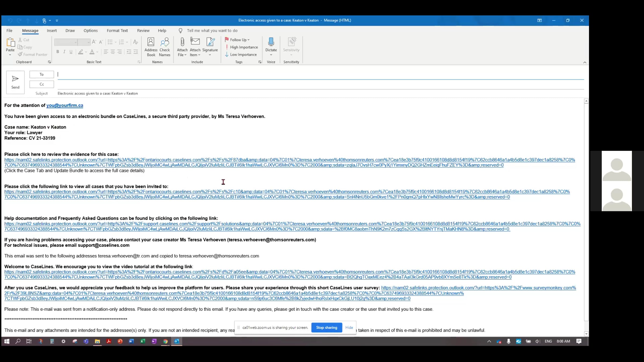The width and height of the screenshot is (644, 362).
Task: Apply numbered list formatting
Action: click(121, 42)
